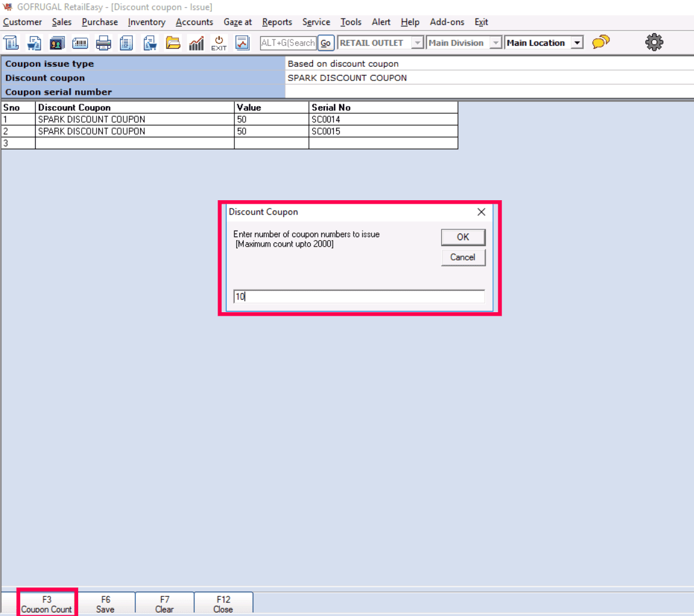Screen dimensions: 694x616
Task: Cancel the Discount Coupon dialog
Action: click(463, 257)
